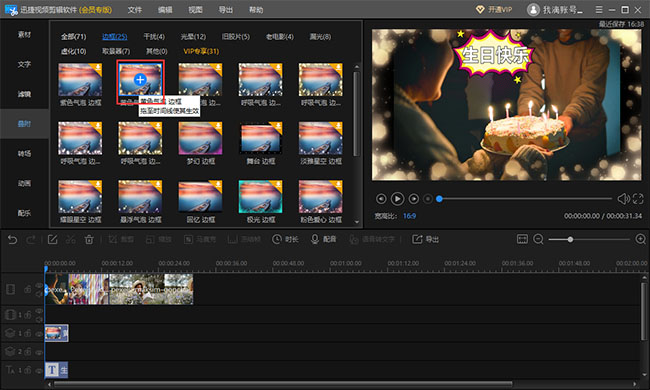
Task: Click the preview fullscreen icon
Action: 638,199
